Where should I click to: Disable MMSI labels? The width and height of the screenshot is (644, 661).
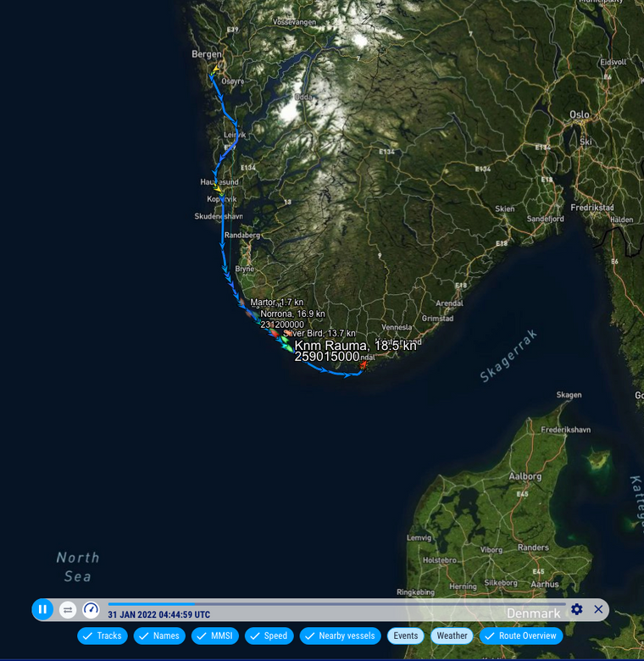pyautogui.click(x=215, y=636)
